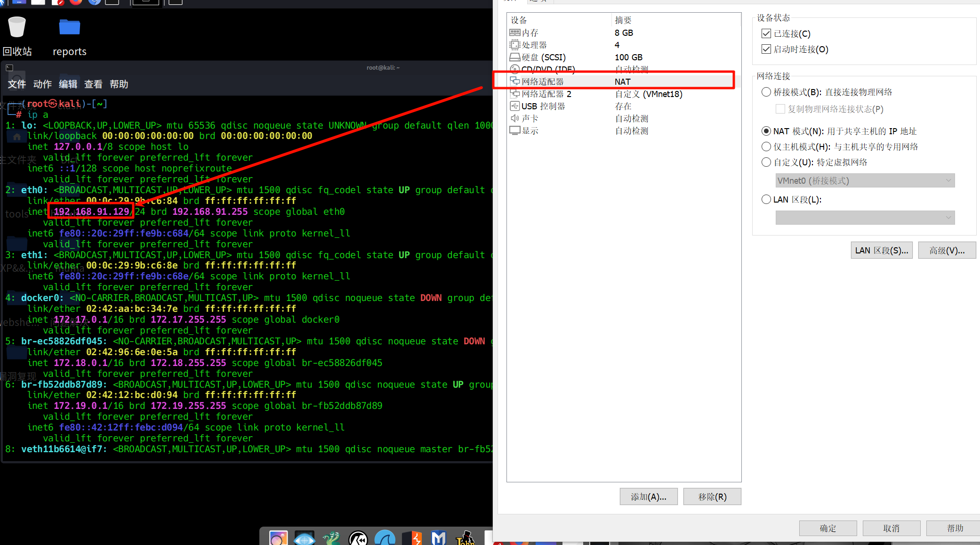
Task: Check 复制物理网络连接状态(P) option
Action: (x=780, y=109)
